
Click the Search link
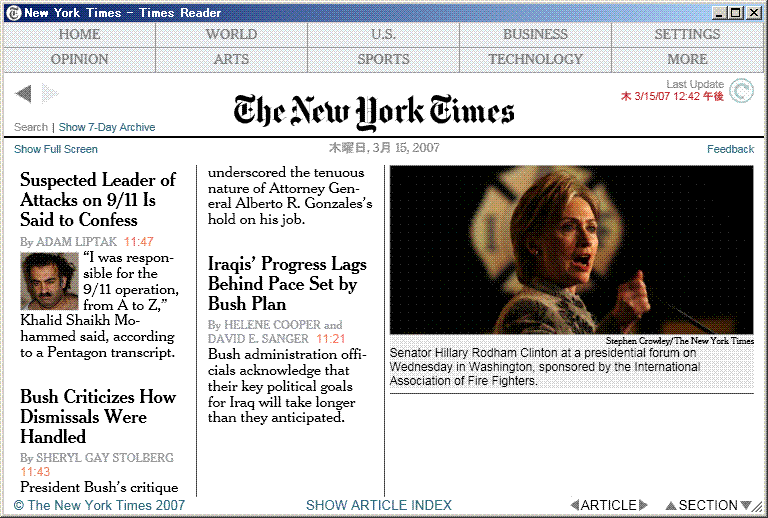pos(31,127)
